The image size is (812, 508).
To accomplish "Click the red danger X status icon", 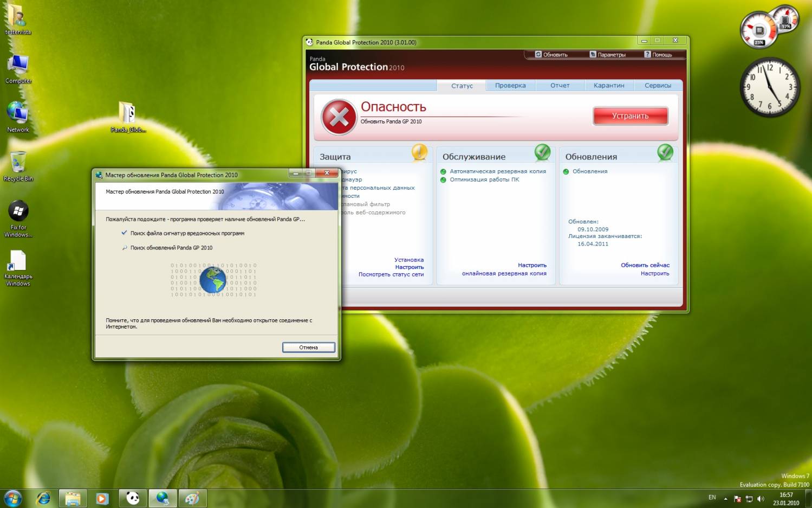I will pos(339,117).
